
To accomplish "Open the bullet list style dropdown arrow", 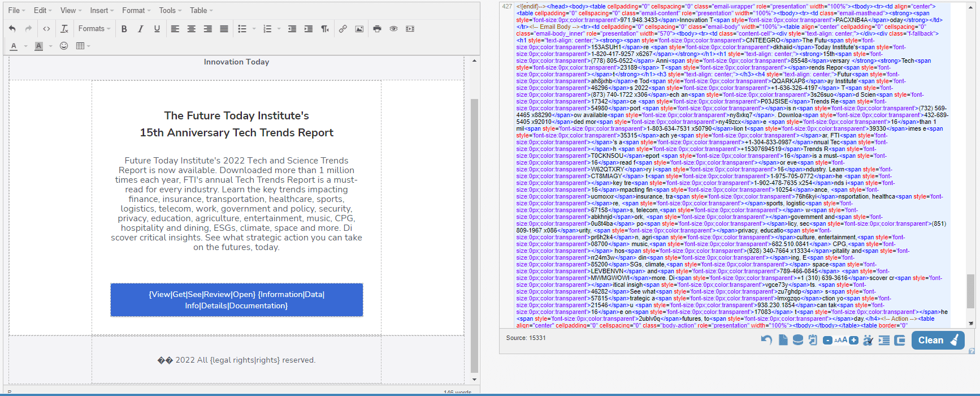I will (254, 29).
